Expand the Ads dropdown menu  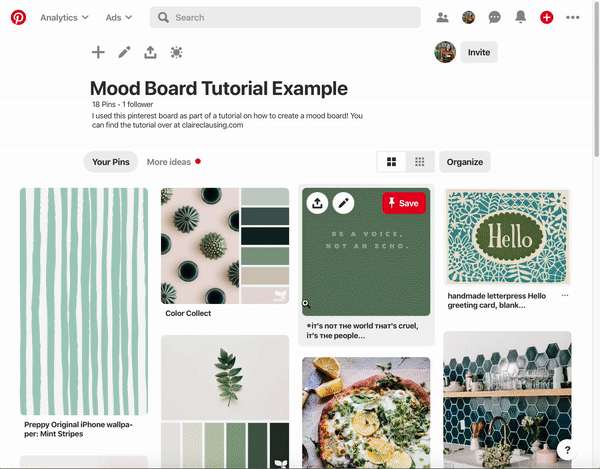click(119, 18)
